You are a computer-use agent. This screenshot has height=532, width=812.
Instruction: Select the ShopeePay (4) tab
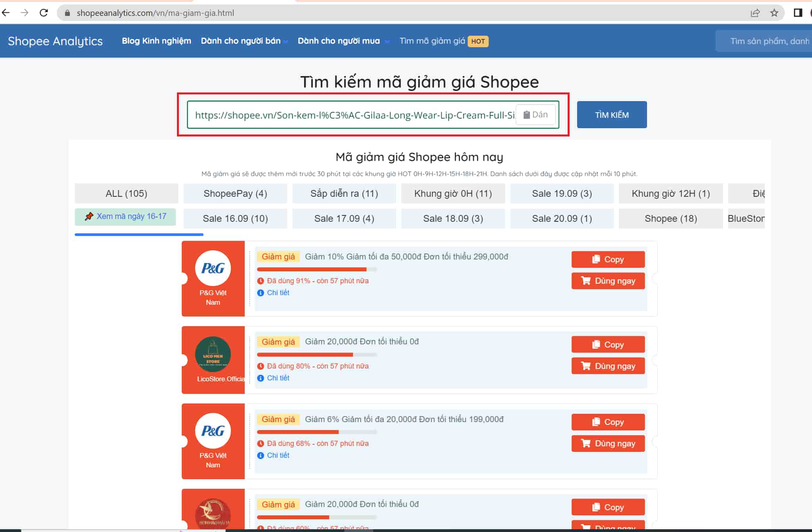pos(235,194)
